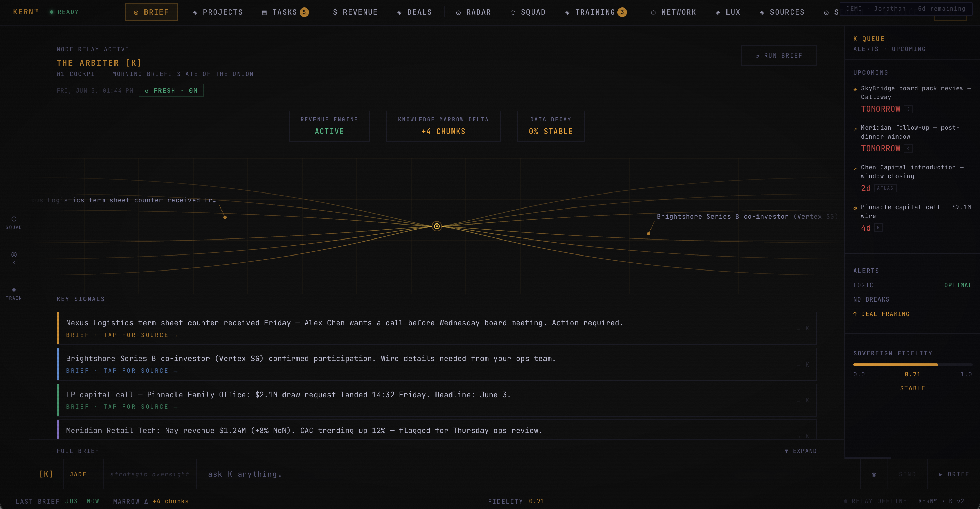Click the Logistics term sheet graph node dot
Image resolution: width=980 pixels, height=509 pixels.
point(225,217)
